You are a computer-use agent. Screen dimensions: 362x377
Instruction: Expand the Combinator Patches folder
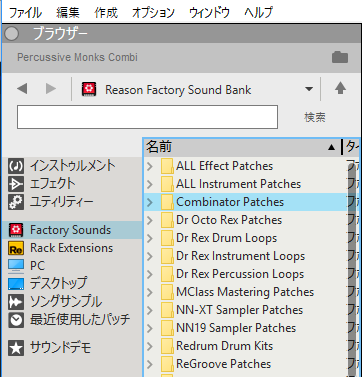150,202
